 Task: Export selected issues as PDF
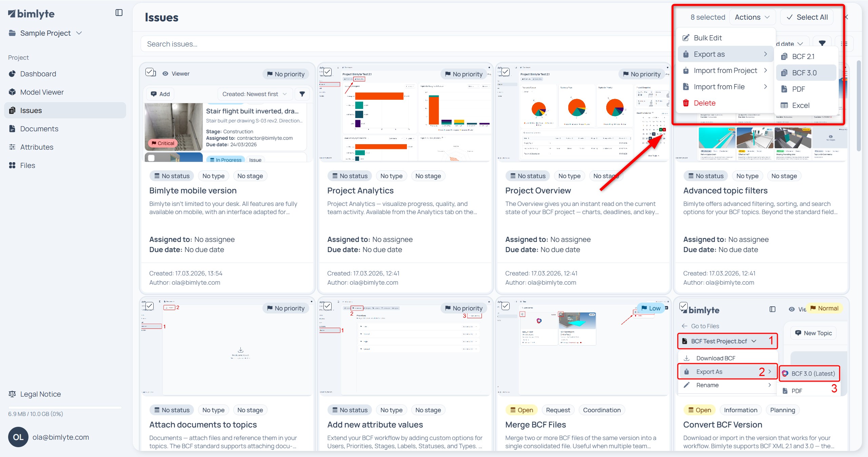click(806, 89)
